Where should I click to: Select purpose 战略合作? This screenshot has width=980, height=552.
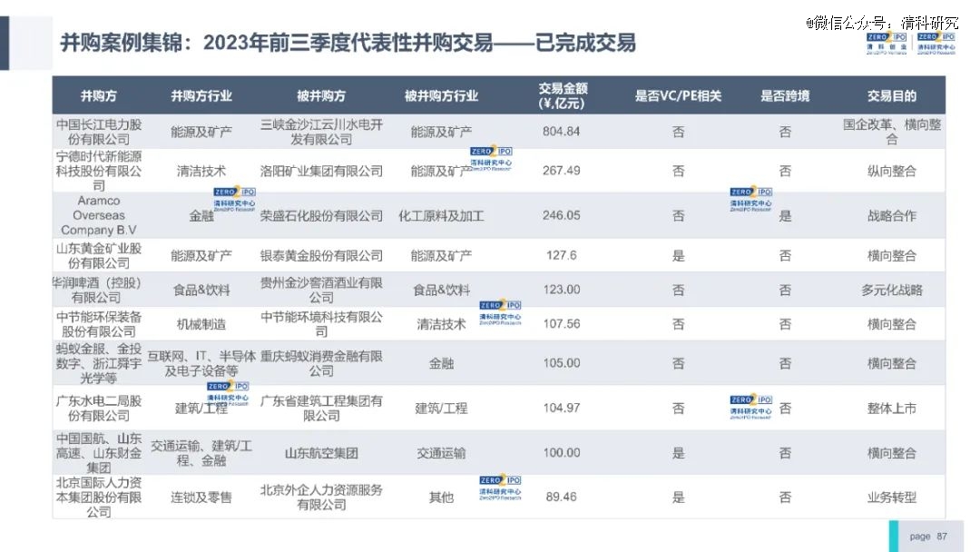[892, 216]
